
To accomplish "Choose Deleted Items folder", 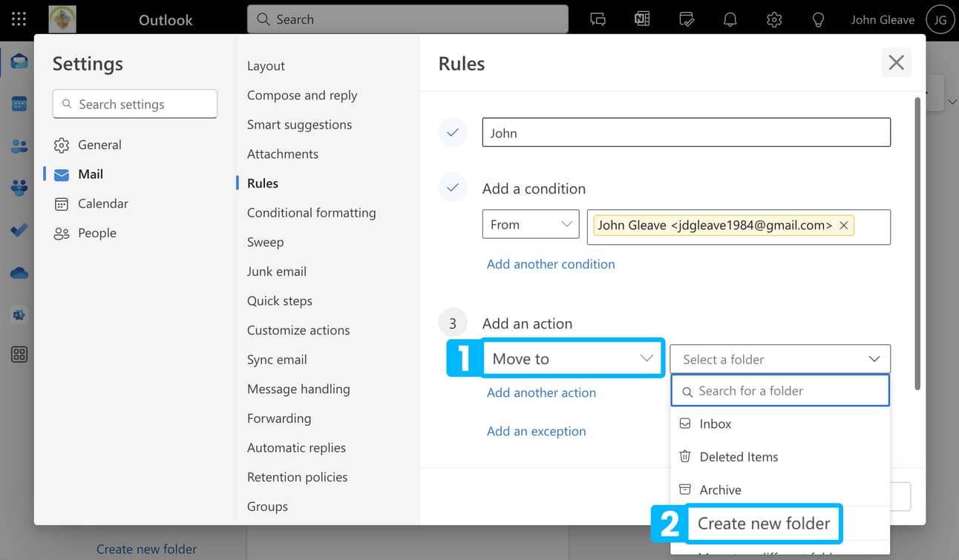I will click(x=780, y=457).
